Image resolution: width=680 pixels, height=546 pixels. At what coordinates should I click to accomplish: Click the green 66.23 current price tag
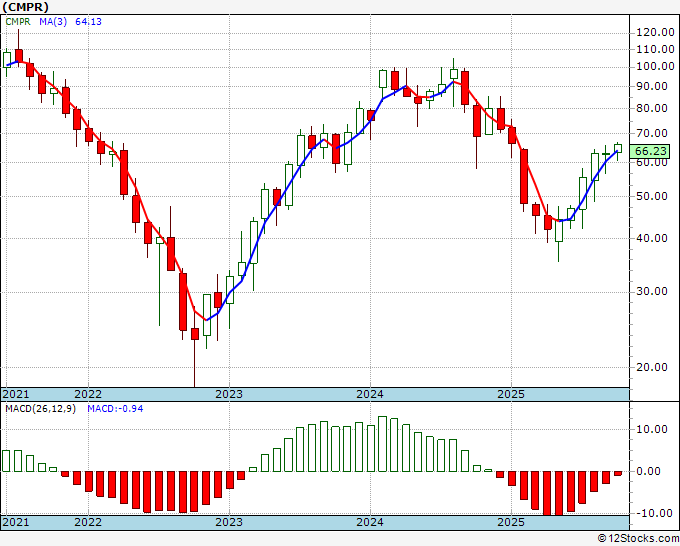point(650,151)
